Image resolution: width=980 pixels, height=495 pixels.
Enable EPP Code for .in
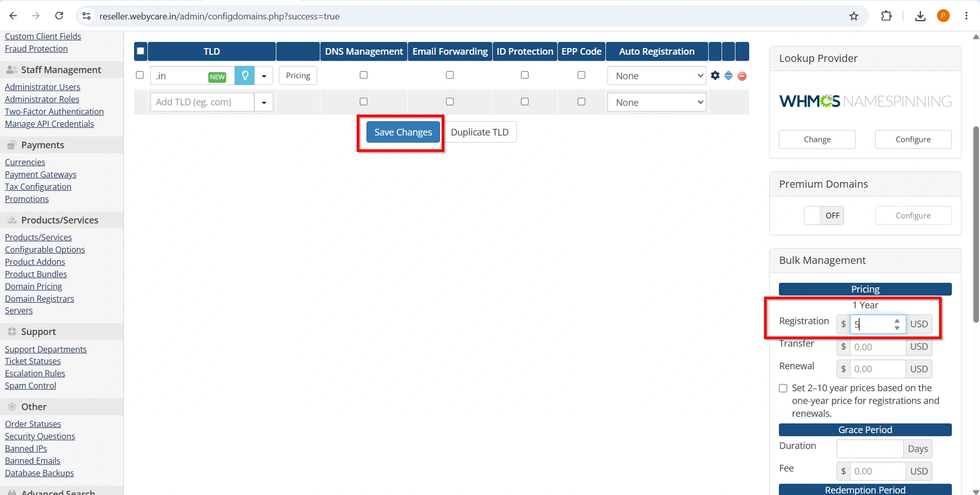point(581,75)
